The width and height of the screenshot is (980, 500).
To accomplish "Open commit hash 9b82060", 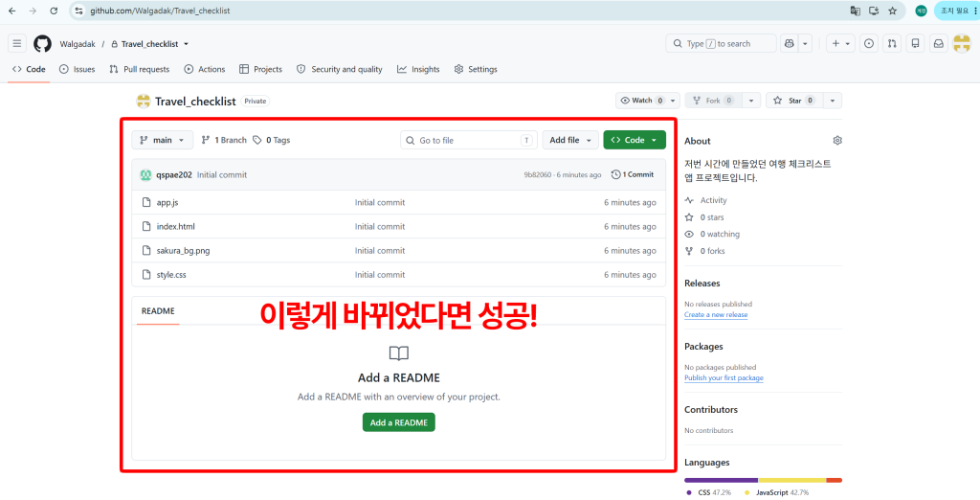I will click(538, 175).
